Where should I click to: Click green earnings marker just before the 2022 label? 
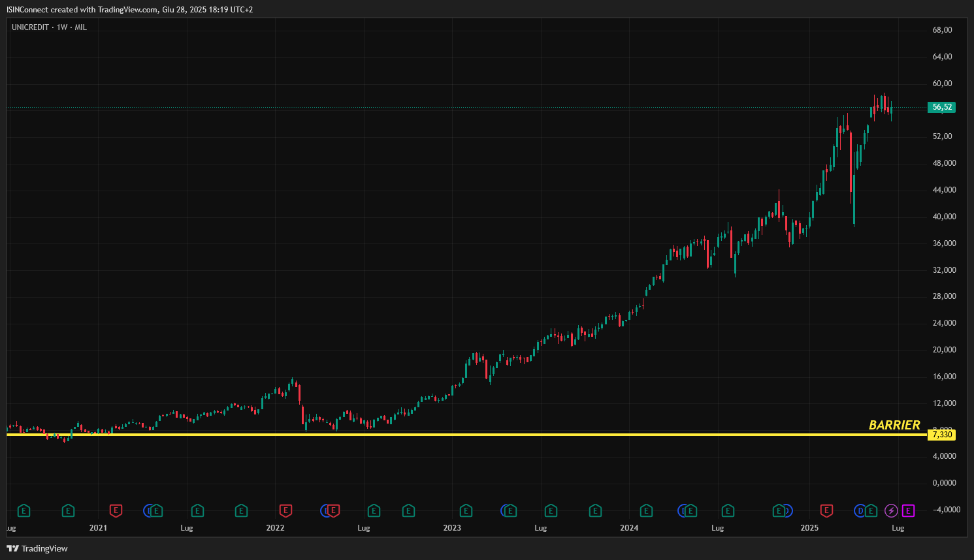[x=241, y=510]
